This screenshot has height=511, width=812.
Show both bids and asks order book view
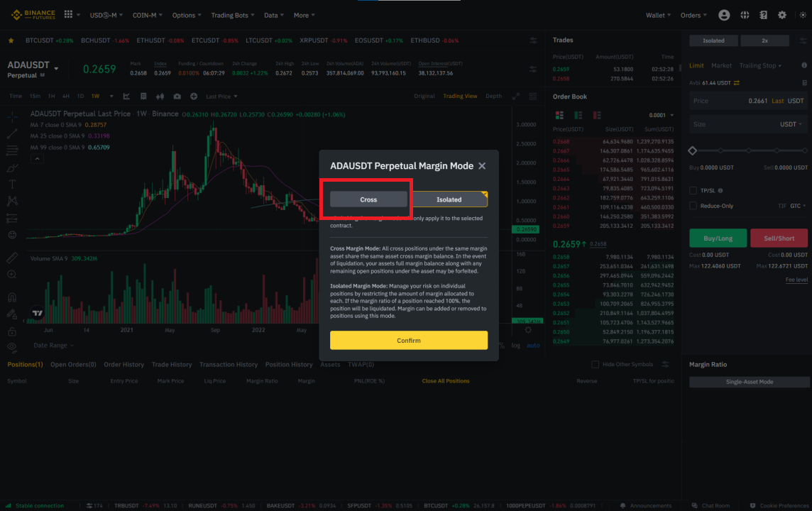coord(559,115)
